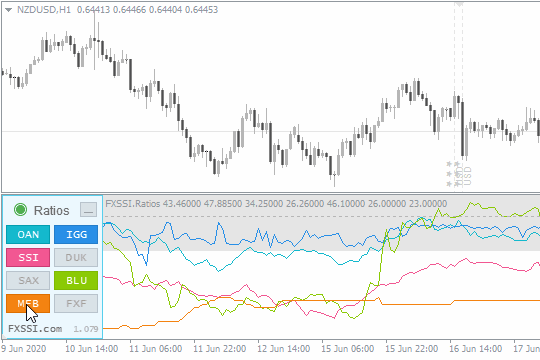Click the Ratios panel title
Image resolution: width=540 pixels, height=360 pixels.
pos(51,210)
